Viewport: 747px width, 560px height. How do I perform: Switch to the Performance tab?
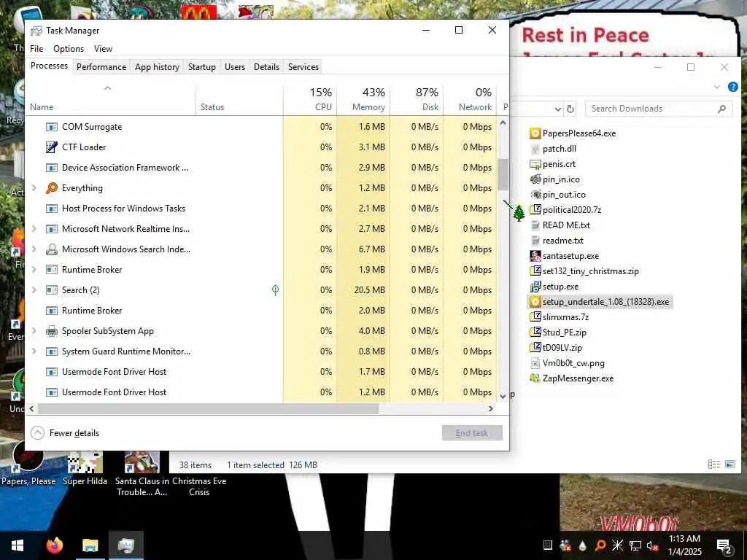coord(101,67)
